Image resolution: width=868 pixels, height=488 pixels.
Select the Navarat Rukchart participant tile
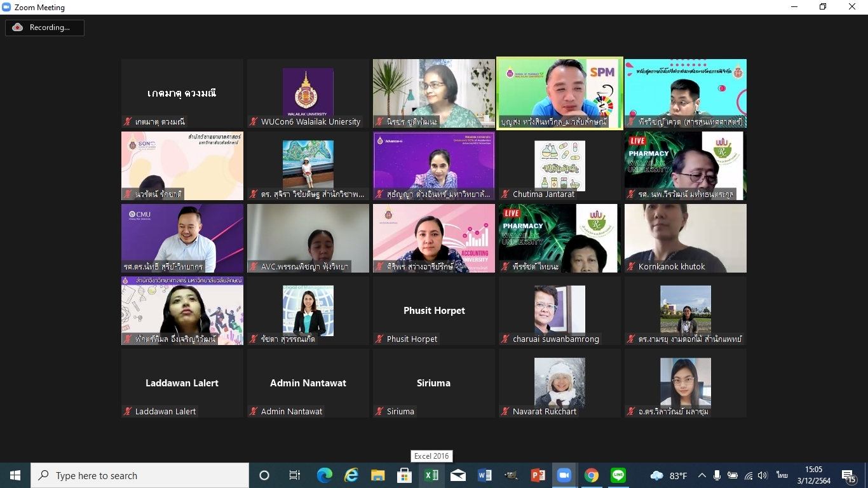(x=560, y=383)
